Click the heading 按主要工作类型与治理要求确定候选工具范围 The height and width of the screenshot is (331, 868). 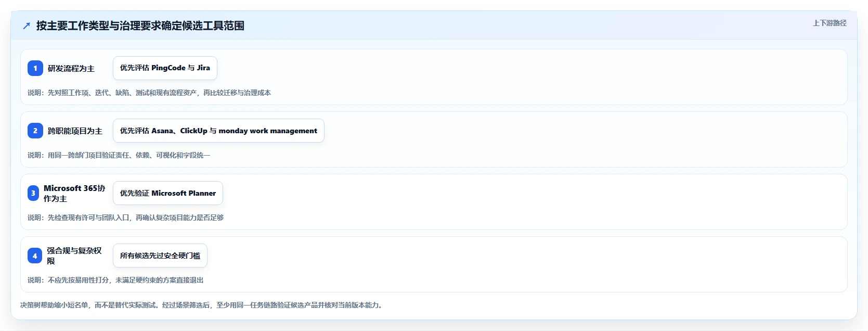click(140, 26)
